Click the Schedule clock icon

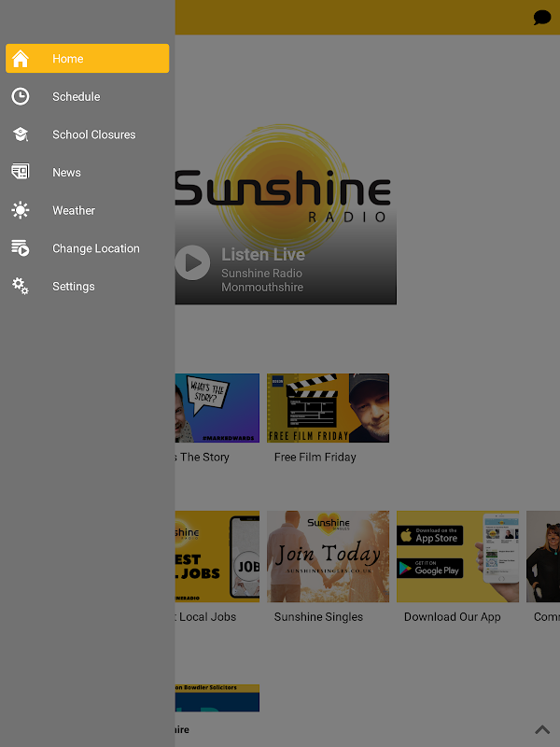click(21, 96)
